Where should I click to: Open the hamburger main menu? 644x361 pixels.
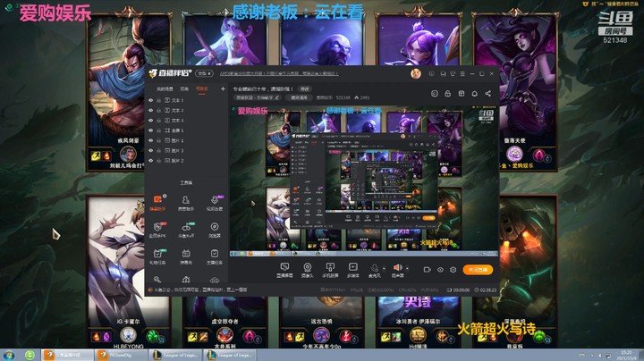coord(462,74)
